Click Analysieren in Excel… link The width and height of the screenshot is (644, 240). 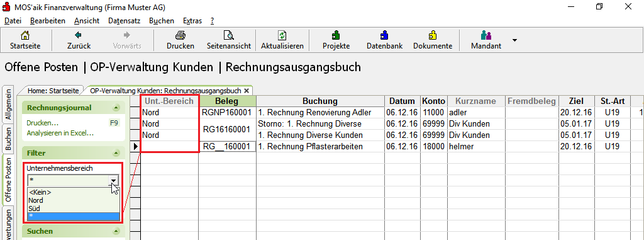(60, 133)
